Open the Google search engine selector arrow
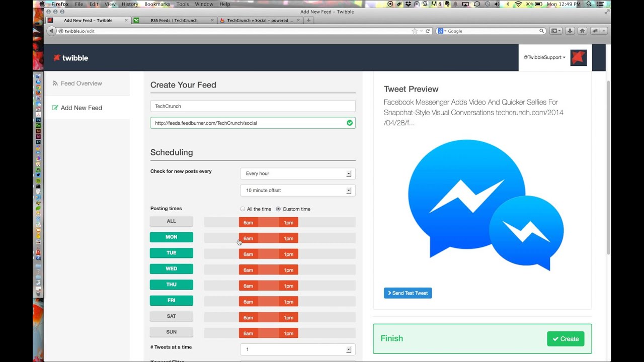Image resolution: width=644 pixels, height=362 pixels. [x=445, y=31]
